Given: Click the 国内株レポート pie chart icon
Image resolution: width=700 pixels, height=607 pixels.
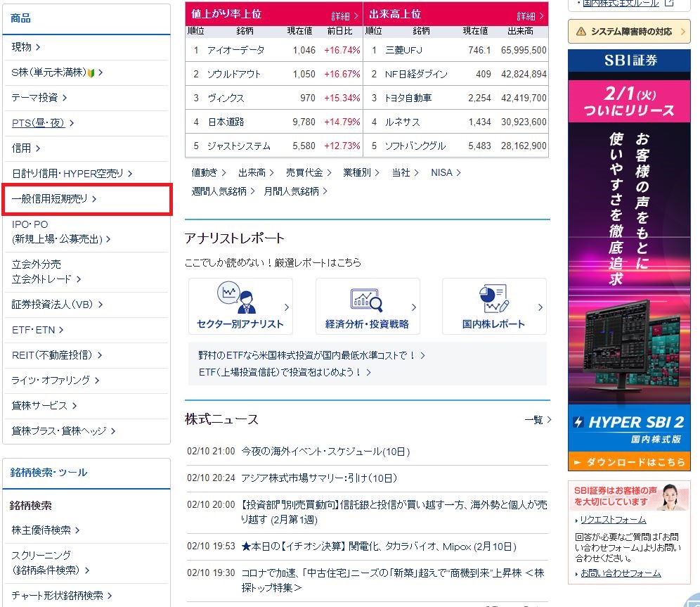Looking at the screenshot, I should pyautogui.click(x=493, y=298).
